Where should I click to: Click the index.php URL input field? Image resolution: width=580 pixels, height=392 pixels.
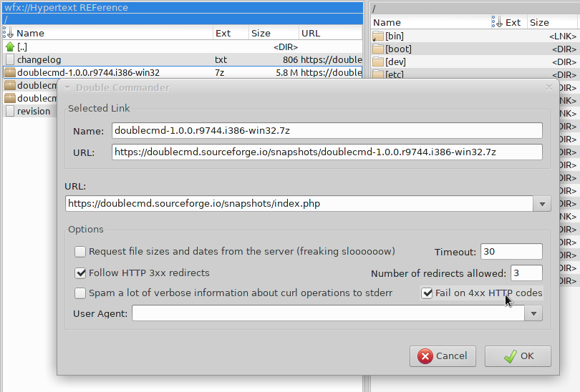(299, 204)
